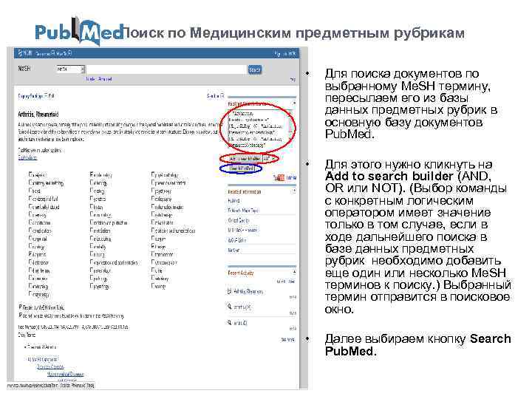
Task: Open All MeSH Categories tree link
Action: click(x=43, y=359)
